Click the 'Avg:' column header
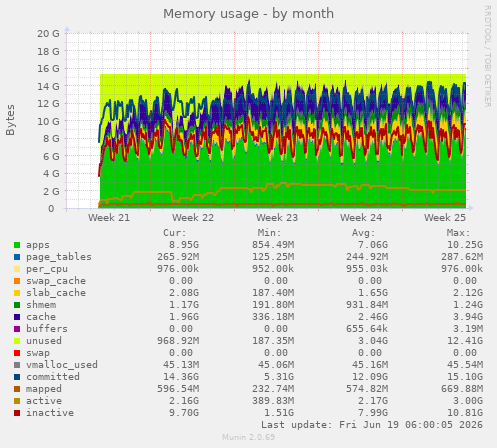497x448 pixels. tap(364, 233)
